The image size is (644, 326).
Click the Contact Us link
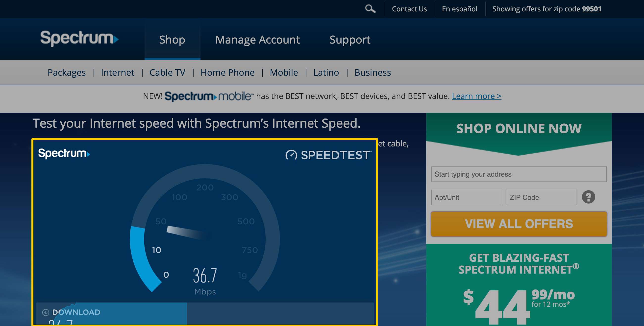click(x=409, y=9)
